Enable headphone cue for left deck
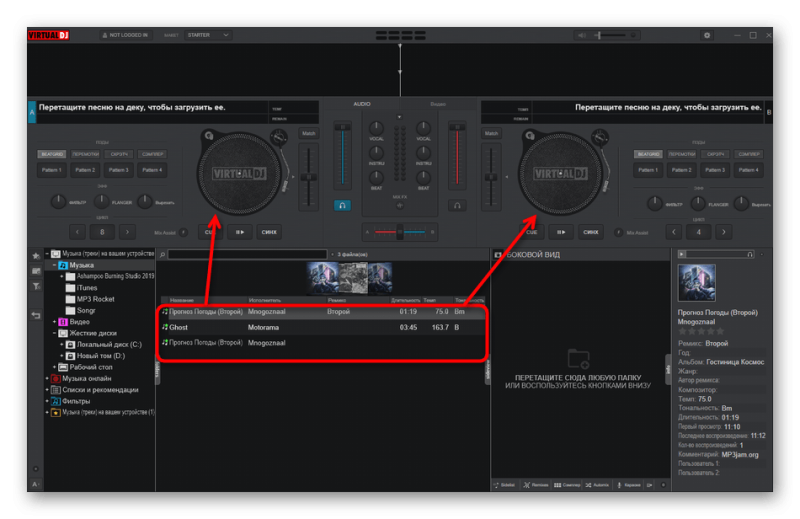800x519 pixels. coord(342,205)
